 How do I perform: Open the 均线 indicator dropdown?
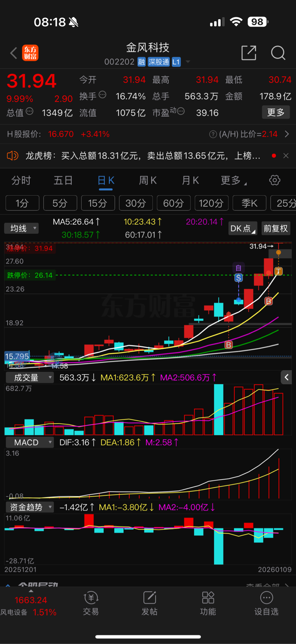[22, 228]
